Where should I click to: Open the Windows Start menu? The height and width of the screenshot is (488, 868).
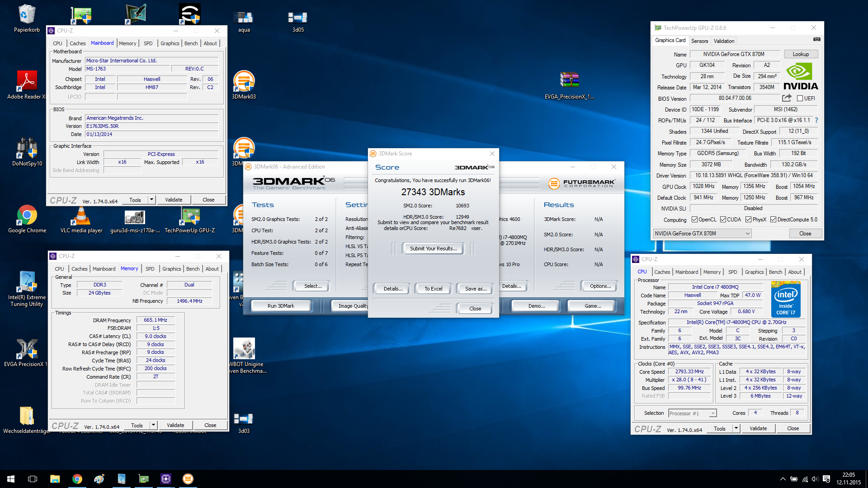[x=11, y=479]
